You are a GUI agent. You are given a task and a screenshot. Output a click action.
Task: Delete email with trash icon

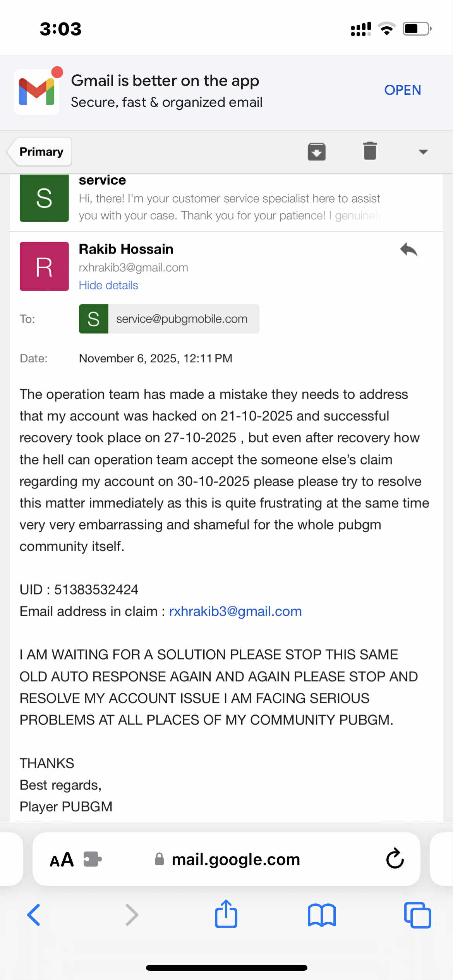(370, 151)
